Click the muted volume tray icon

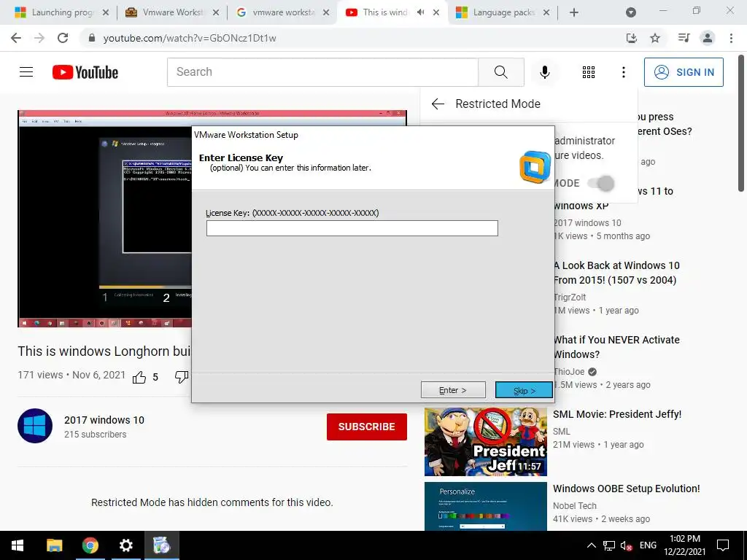(627, 545)
